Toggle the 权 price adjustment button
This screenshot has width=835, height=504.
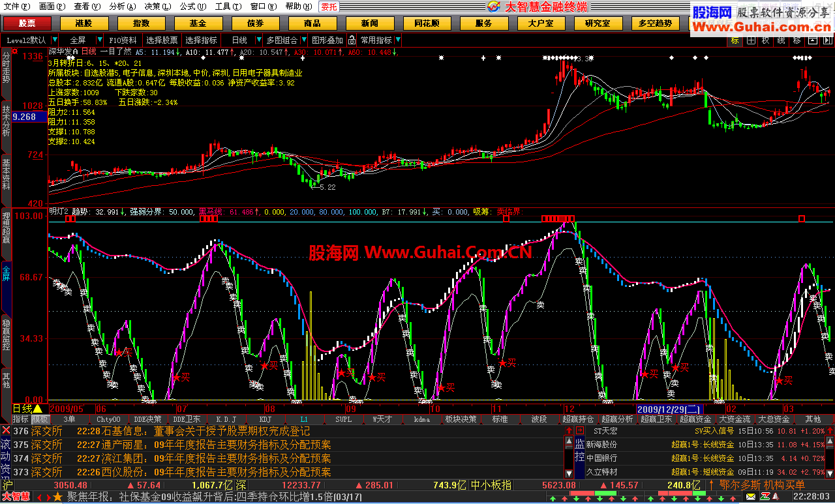(x=766, y=40)
